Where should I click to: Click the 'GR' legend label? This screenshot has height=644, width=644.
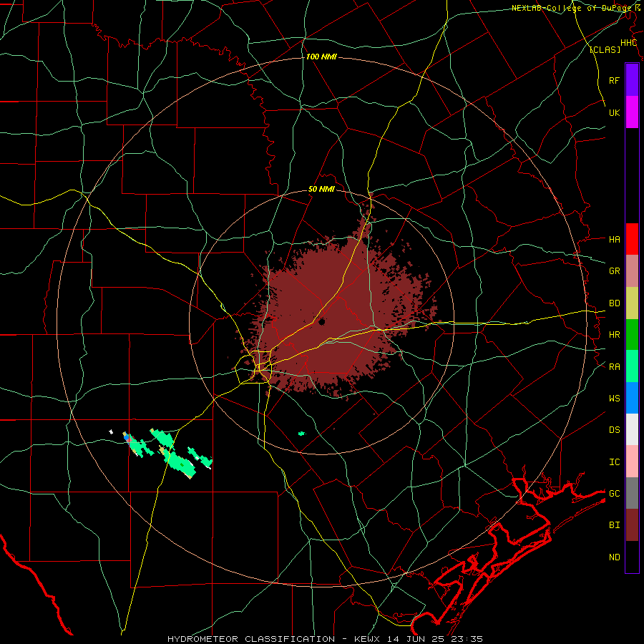click(x=614, y=271)
